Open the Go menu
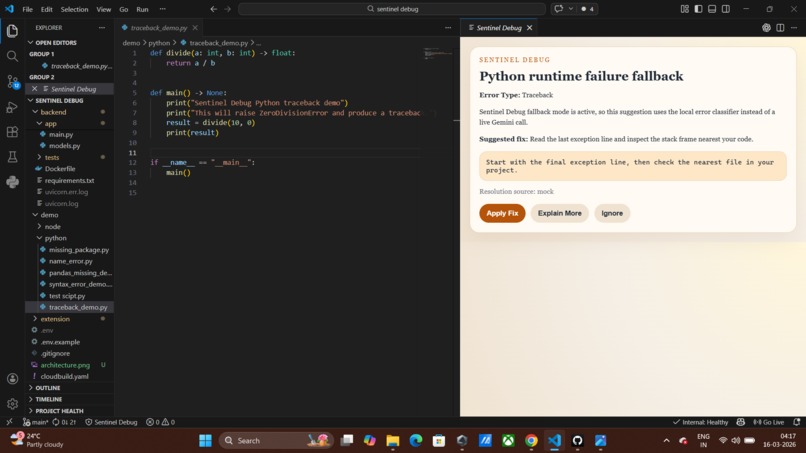 pos(123,9)
